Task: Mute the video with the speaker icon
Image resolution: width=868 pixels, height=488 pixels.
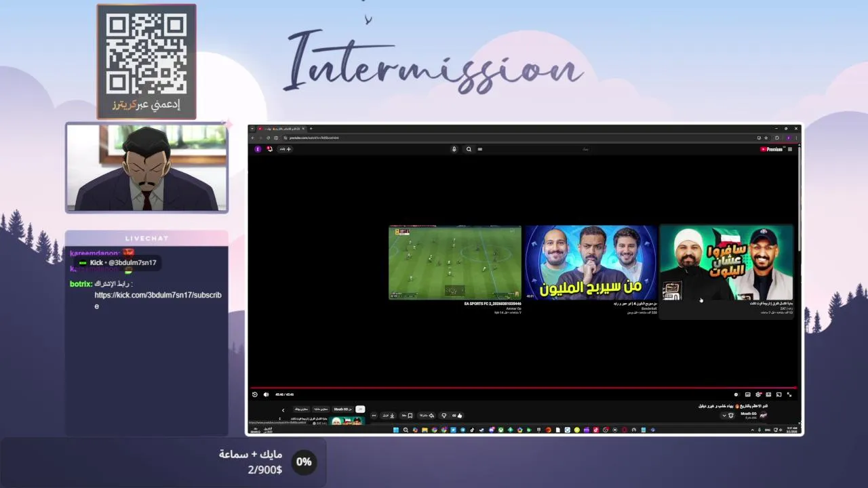Action: tap(266, 394)
